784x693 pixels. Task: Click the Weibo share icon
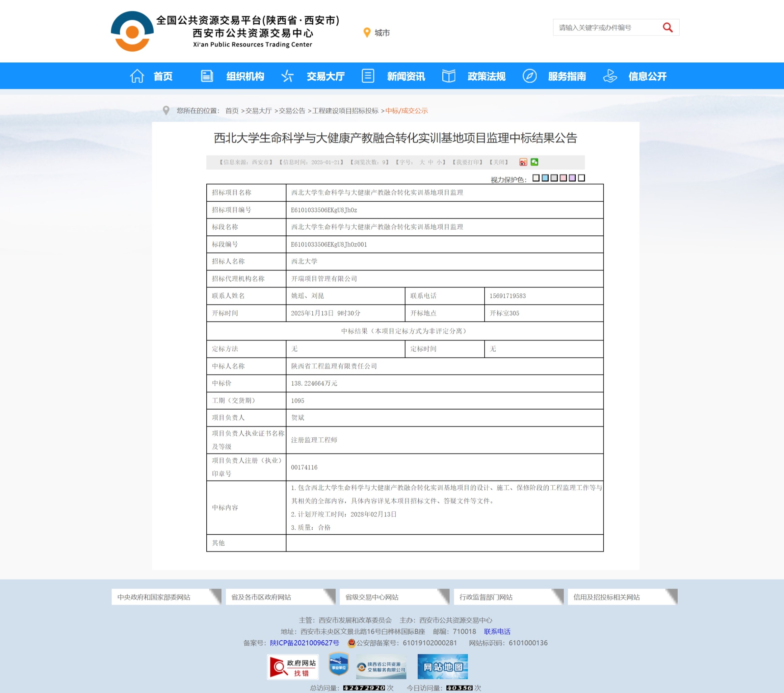523,162
